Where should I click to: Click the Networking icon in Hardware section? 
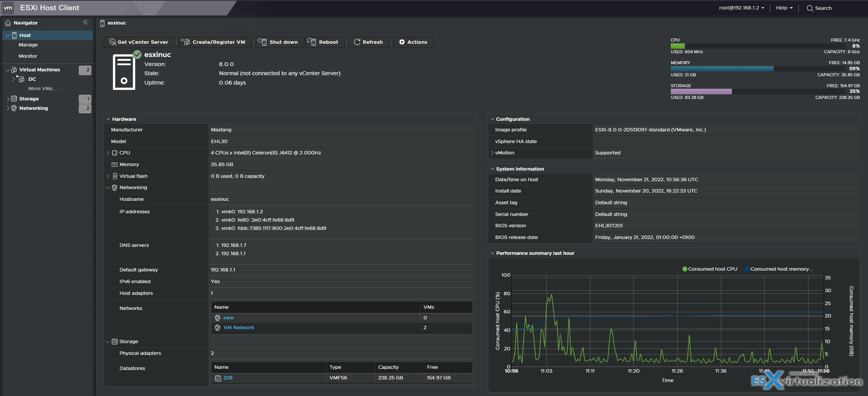pyautogui.click(x=115, y=188)
